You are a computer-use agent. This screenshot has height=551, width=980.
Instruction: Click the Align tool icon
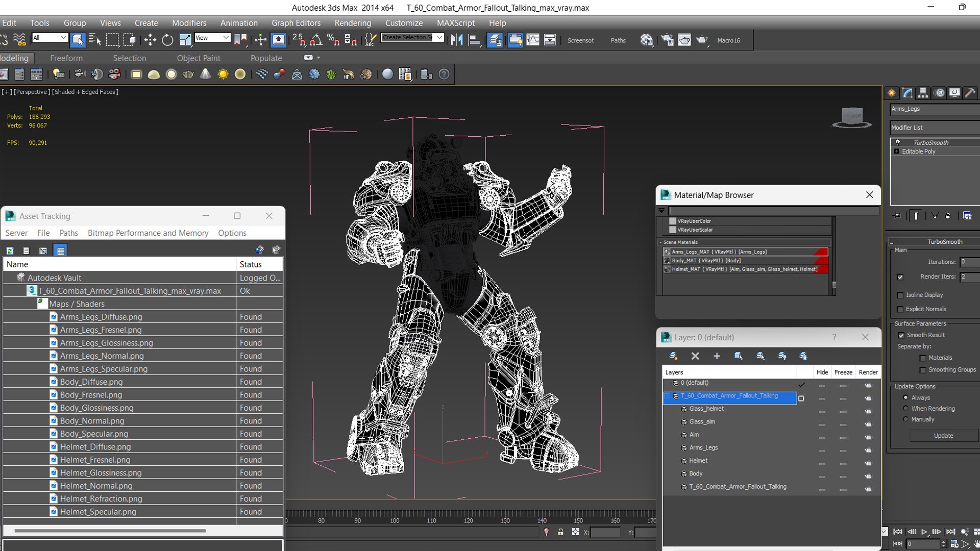tap(475, 40)
